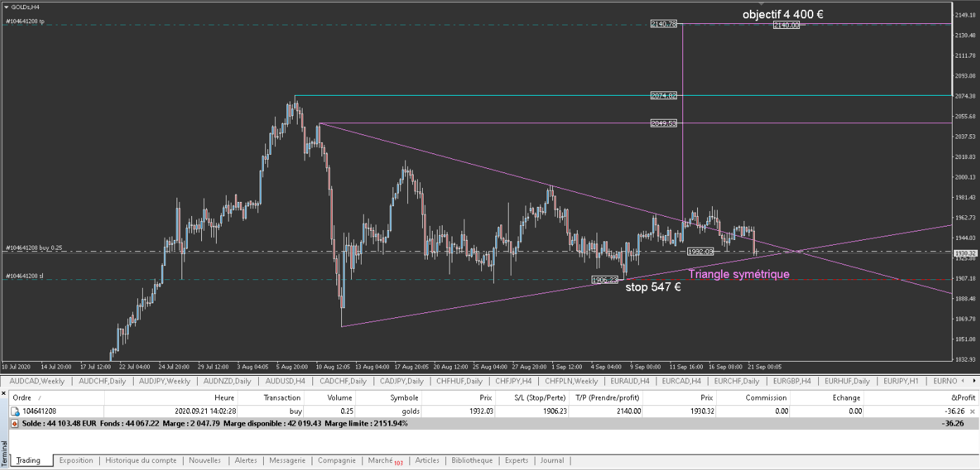
Task: Show the Experts tab
Action: click(516, 460)
